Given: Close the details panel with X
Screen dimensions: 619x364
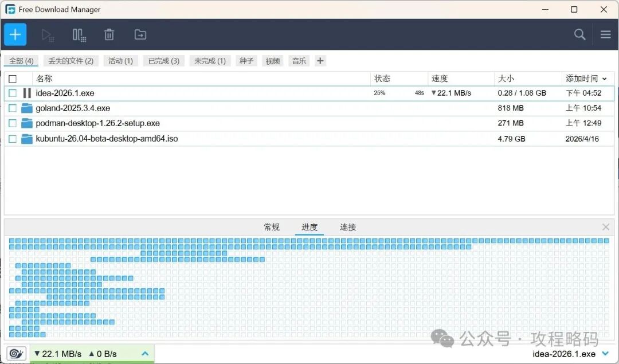Looking at the screenshot, I should click(606, 227).
